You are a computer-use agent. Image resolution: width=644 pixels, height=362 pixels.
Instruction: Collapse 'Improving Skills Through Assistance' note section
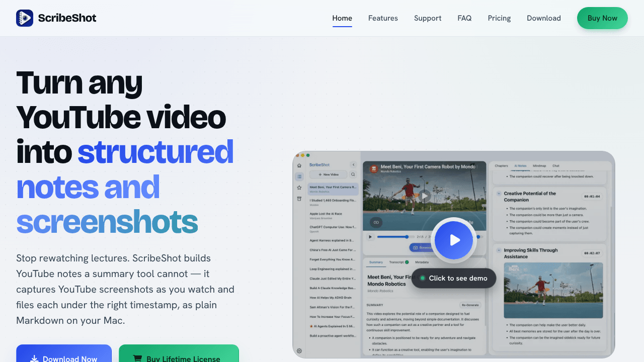click(499, 250)
